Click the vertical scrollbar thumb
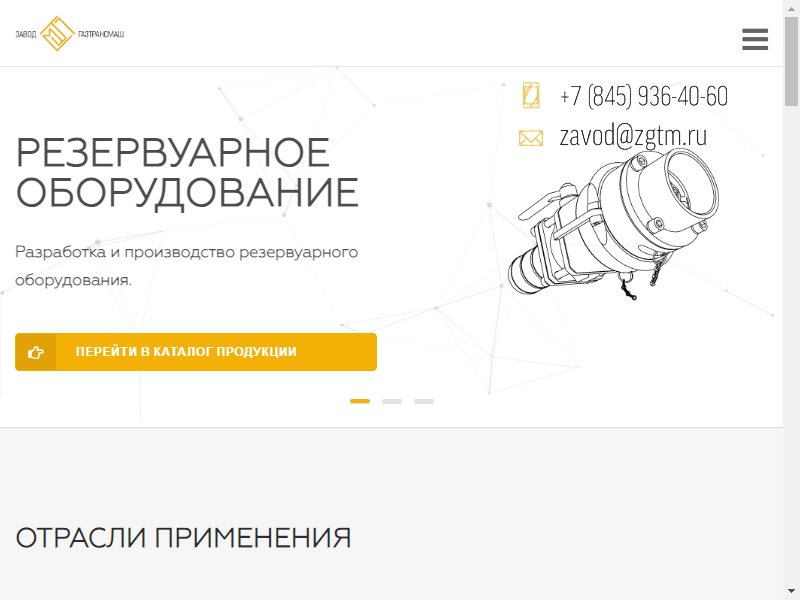Viewport: 800px width, 600px height. [x=791, y=61]
